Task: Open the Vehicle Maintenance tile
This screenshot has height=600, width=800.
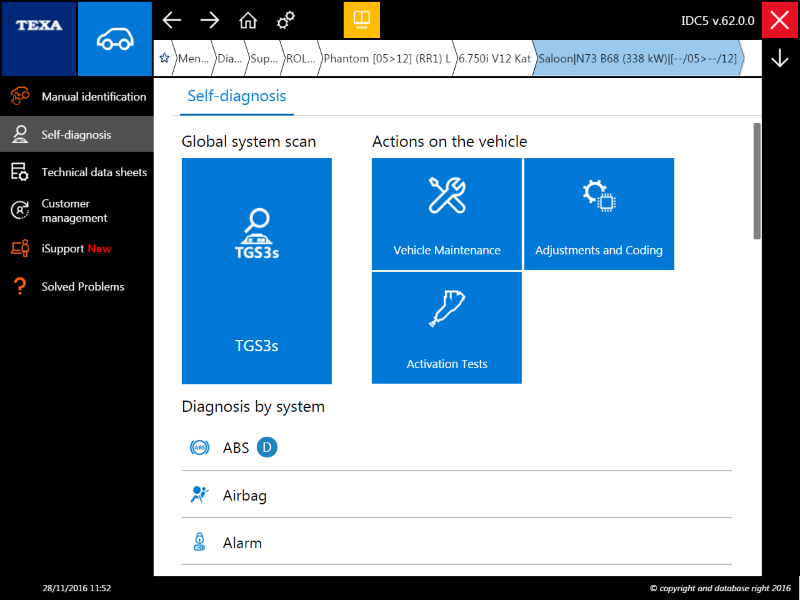Action: [447, 214]
